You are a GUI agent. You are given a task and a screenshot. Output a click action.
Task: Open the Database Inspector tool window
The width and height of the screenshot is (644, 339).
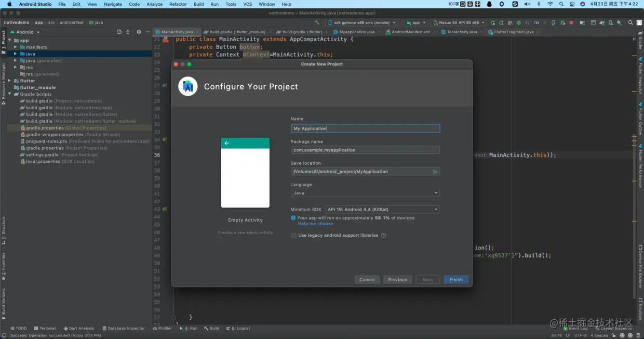pos(124,329)
